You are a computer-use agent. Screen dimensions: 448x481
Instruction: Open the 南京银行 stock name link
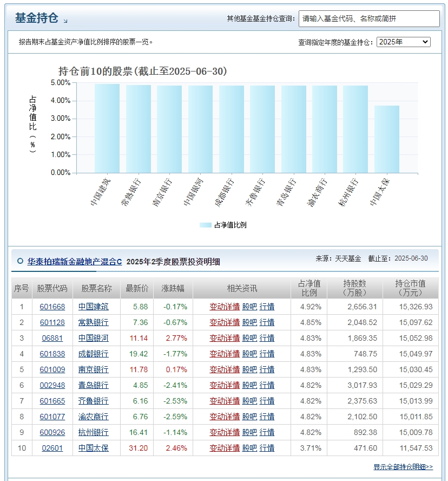tap(94, 369)
